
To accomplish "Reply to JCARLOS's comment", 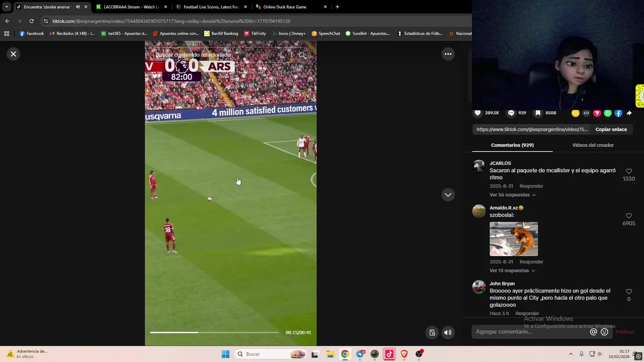I will coord(531,186).
